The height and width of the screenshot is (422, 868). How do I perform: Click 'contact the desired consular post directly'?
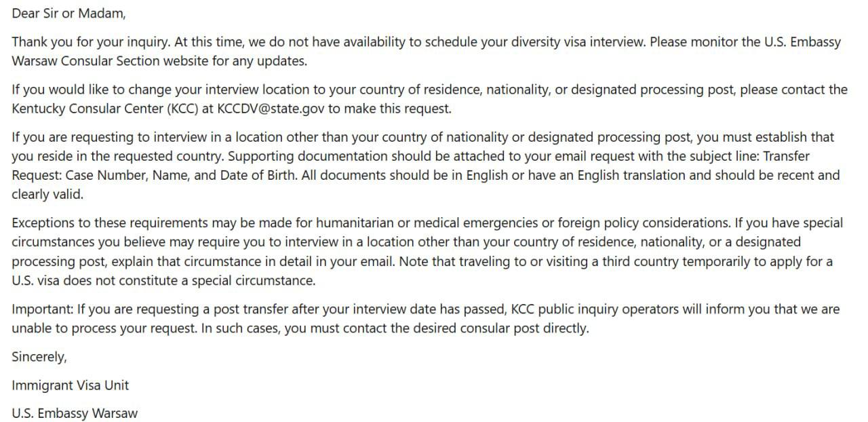(x=475, y=328)
